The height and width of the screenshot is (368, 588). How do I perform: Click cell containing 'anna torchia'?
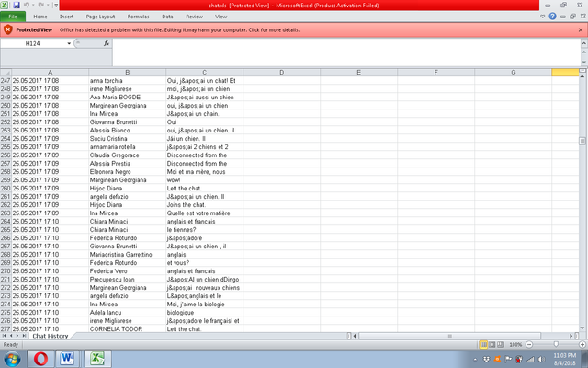pyautogui.click(x=127, y=80)
